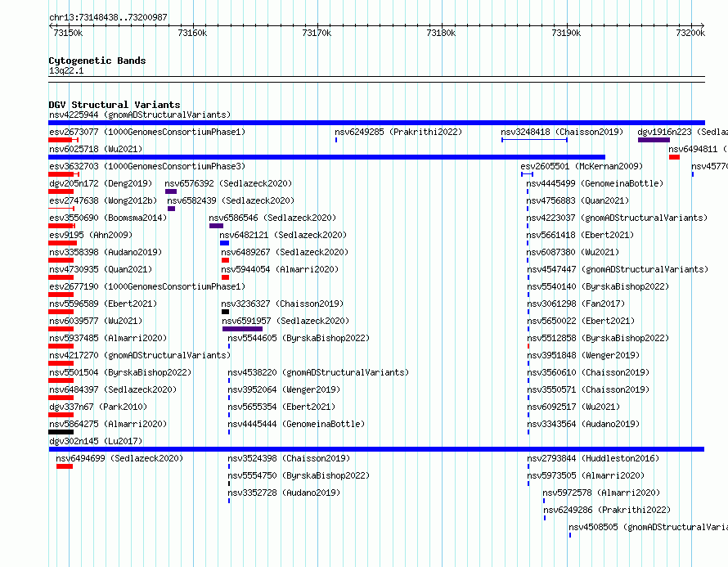The height and width of the screenshot is (567, 728).
Task: Open nsv6087380 Wu2021 variant
Action: (573, 252)
